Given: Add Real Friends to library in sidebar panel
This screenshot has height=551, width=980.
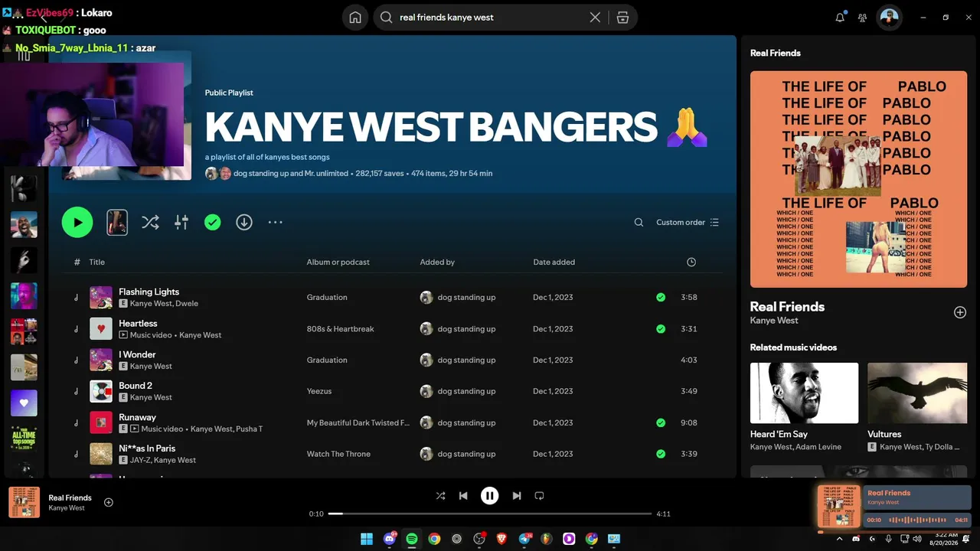Looking at the screenshot, I should click(x=960, y=312).
